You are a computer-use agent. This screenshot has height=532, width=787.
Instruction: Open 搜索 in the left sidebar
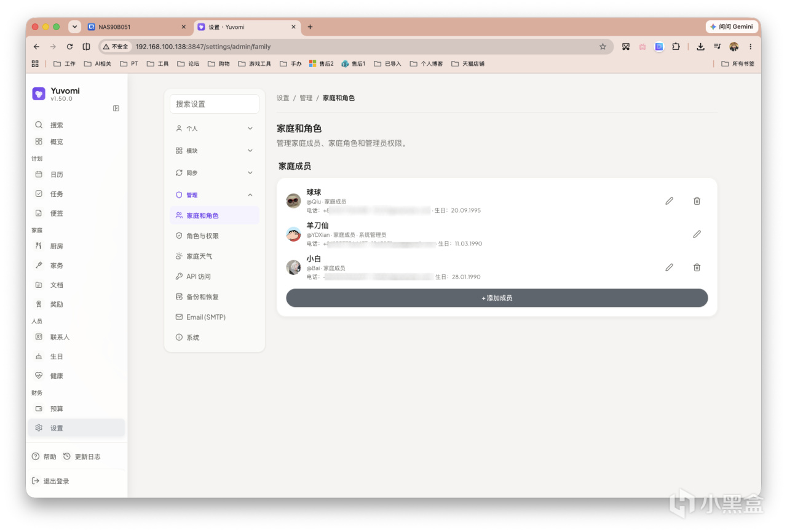(x=76, y=125)
